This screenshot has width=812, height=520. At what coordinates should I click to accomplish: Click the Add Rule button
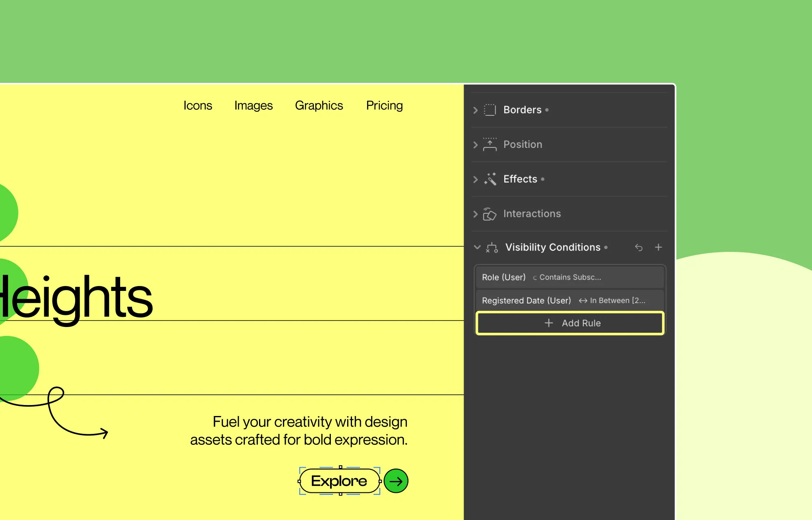click(x=570, y=323)
